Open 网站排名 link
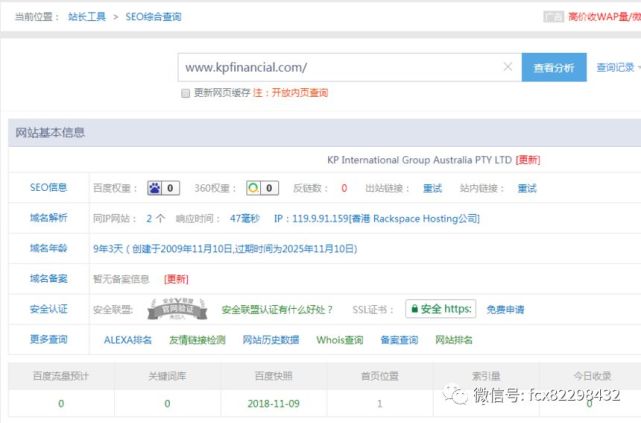641x423 pixels. point(454,340)
